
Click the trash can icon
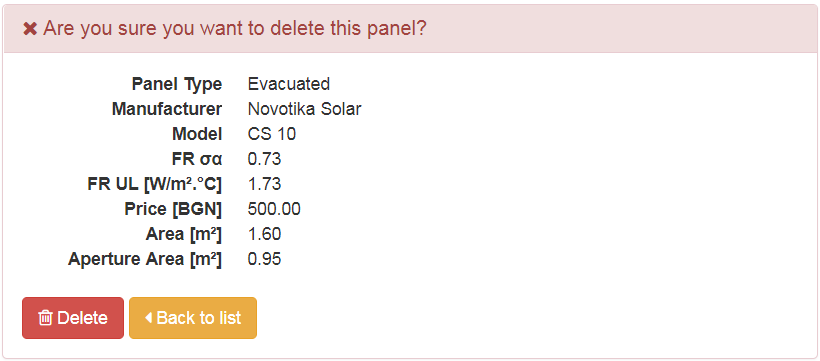click(45, 318)
